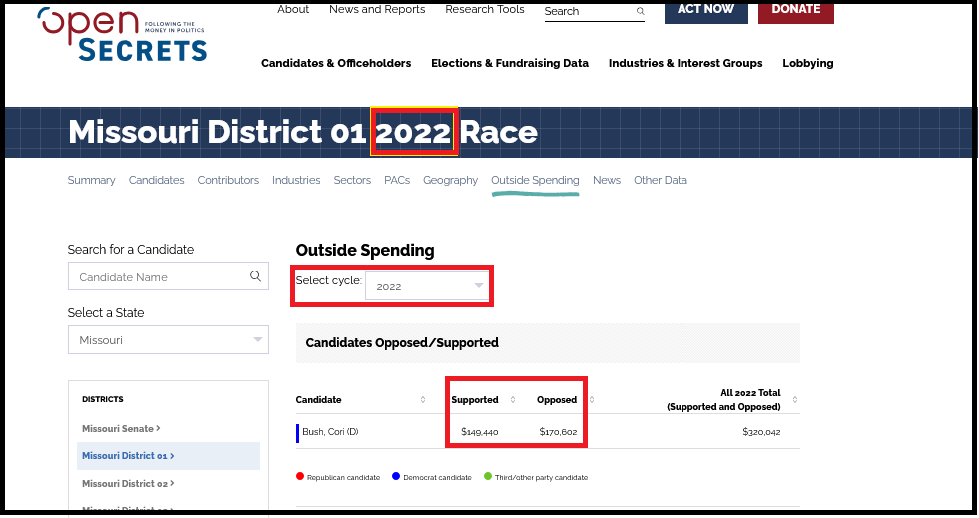
Task: Click the $170,602 opposed amount
Action: (558, 431)
